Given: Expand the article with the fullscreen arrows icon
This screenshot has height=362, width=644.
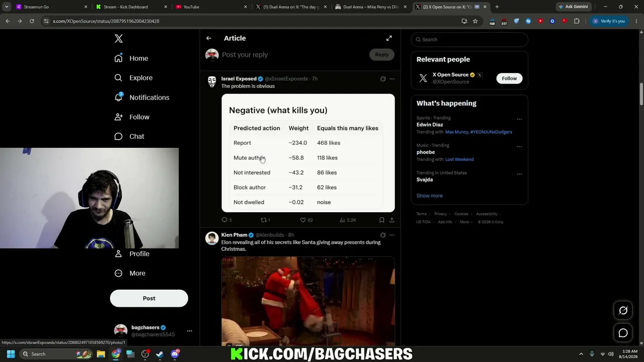Looking at the screenshot, I should click(x=389, y=38).
